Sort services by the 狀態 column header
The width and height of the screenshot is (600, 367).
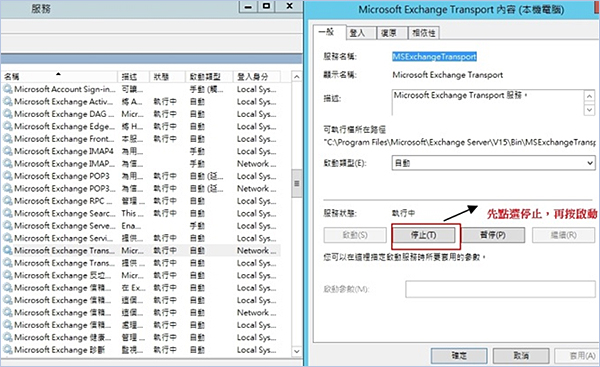point(167,77)
